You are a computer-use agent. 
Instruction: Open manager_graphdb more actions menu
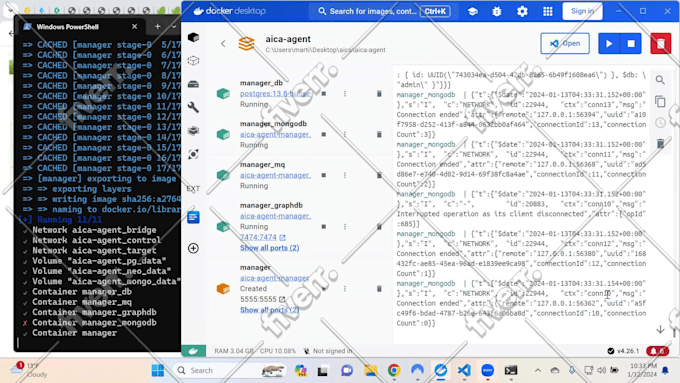tap(345, 226)
